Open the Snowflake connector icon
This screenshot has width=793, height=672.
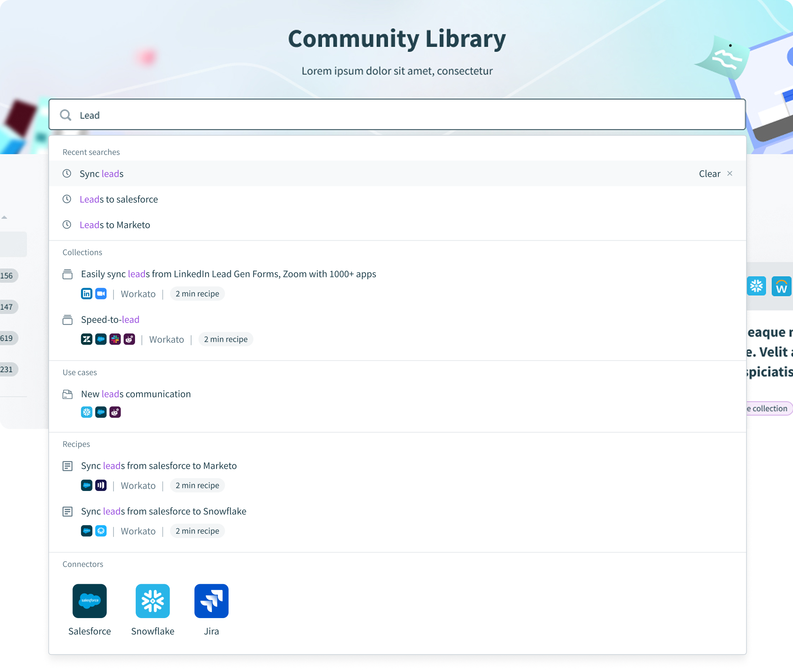(153, 601)
